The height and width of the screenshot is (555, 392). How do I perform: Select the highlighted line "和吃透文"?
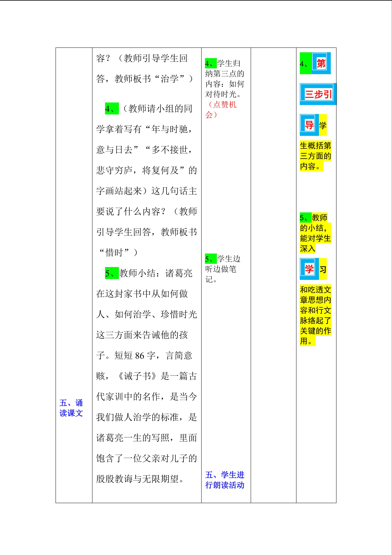[x=315, y=290]
